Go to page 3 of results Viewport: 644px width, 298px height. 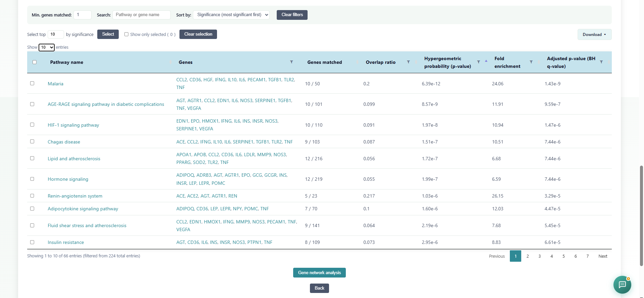pyautogui.click(x=539, y=256)
